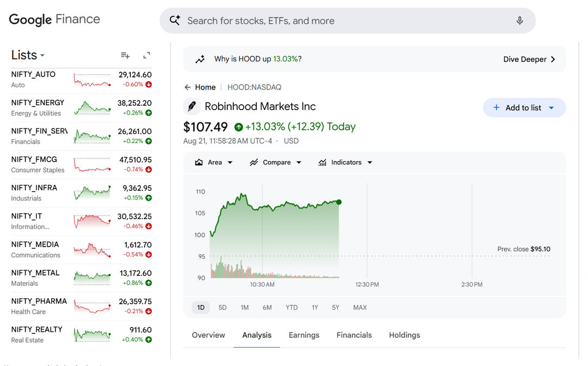Click the create new list icon

(125, 55)
